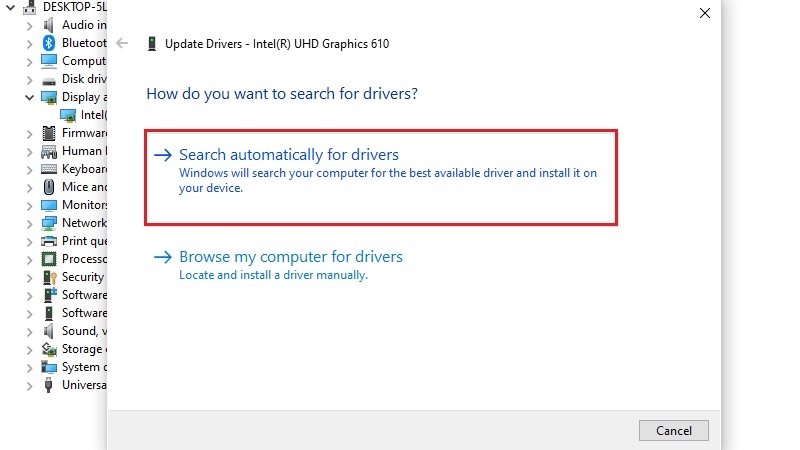Click the Computer monitor icon
Screen dimensions: 800x450
pos(49,61)
